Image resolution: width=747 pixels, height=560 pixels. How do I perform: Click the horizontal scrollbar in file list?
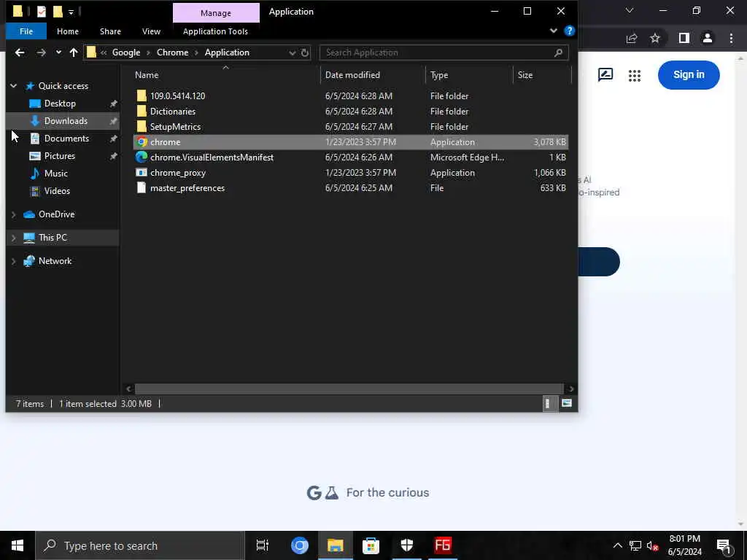349,389
